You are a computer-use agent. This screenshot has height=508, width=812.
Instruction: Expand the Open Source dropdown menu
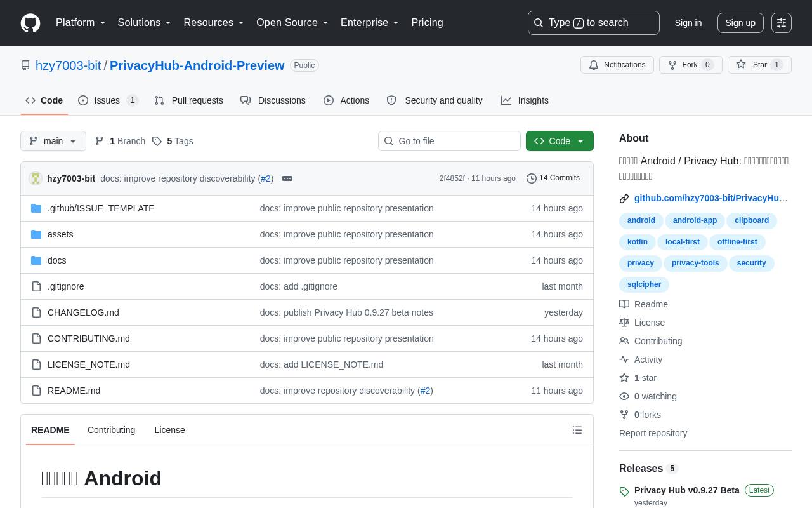pyautogui.click(x=292, y=23)
